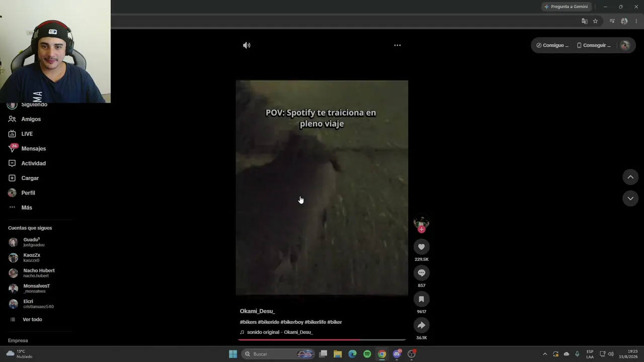Open Task View on the taskbar
The image size is (644, 362).
pos(324,354)
